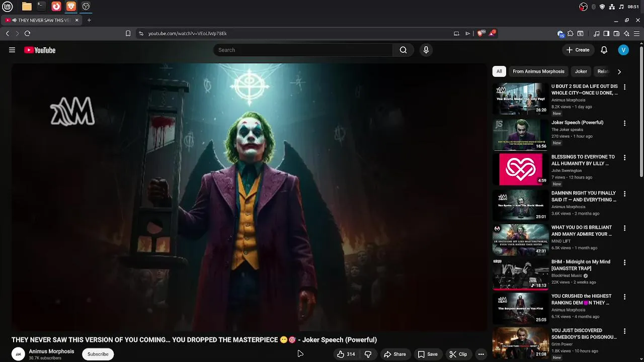Open the YouTube guide hamburger menu
This screenshot has height=362, width=644.
pyautogui.click(x=12, y=50)
